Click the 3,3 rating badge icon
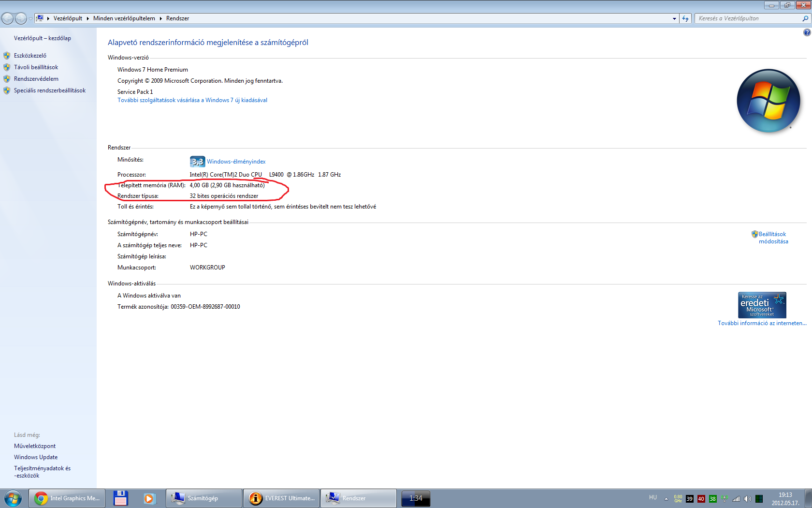 pos(197,162)
